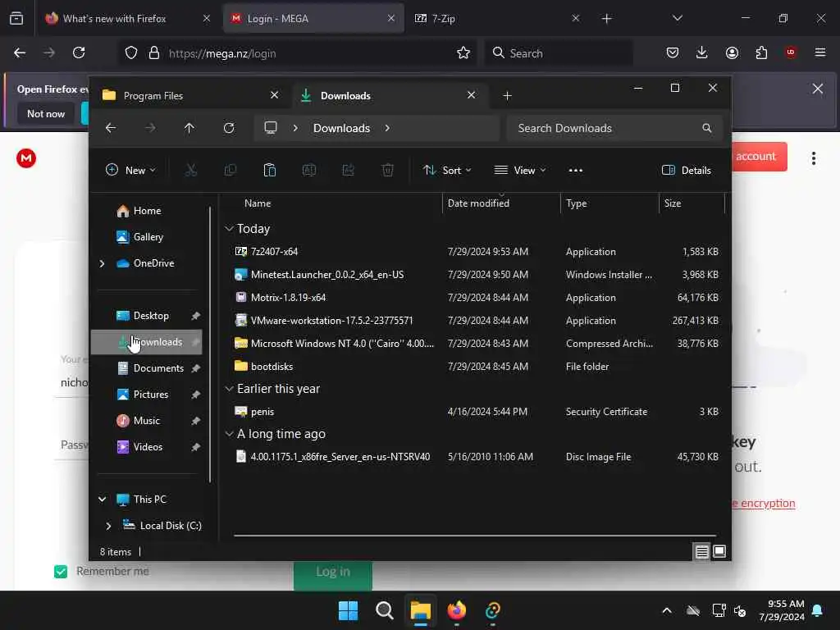Select the Login - MEGA browser tab
The height and width of the screenshot is (630, 840).
pos(313,18)
